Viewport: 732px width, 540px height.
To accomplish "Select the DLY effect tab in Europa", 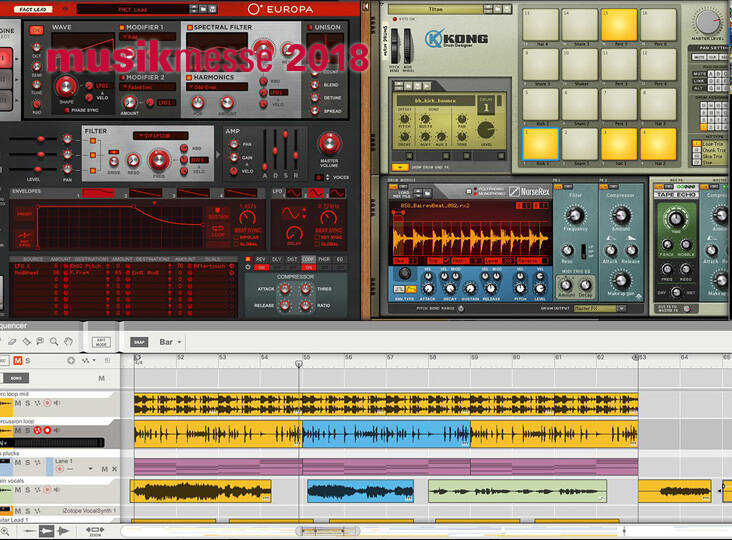I will click(x=277, y=259).
